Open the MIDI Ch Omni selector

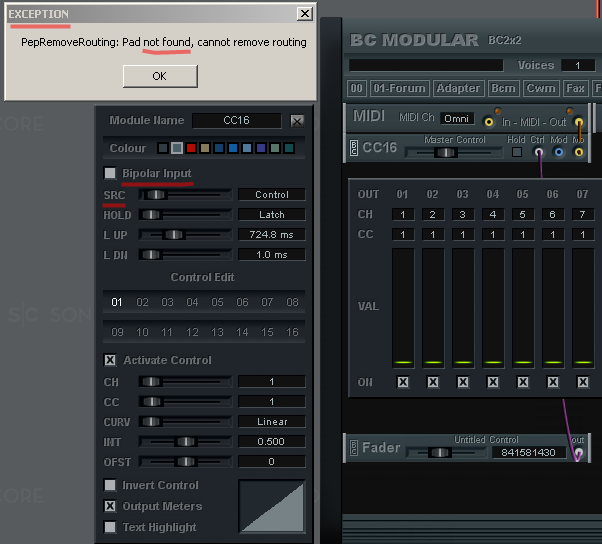click(x=457, y=118)
